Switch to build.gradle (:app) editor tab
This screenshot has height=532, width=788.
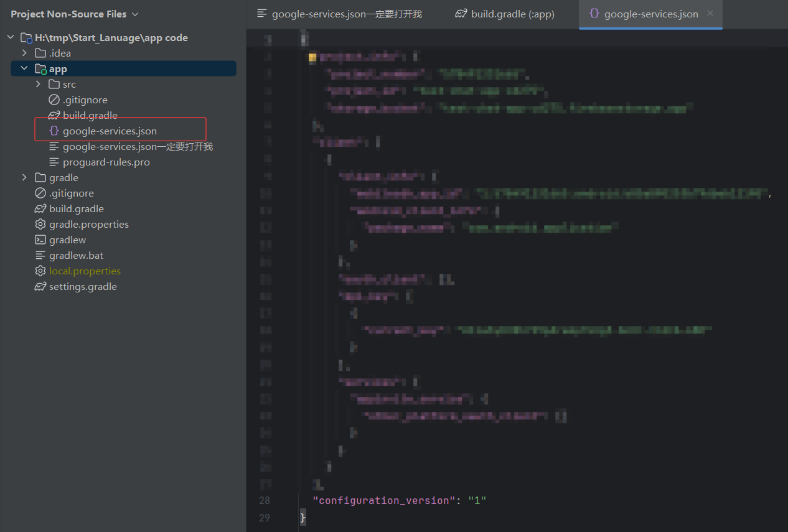coord(505,14)
